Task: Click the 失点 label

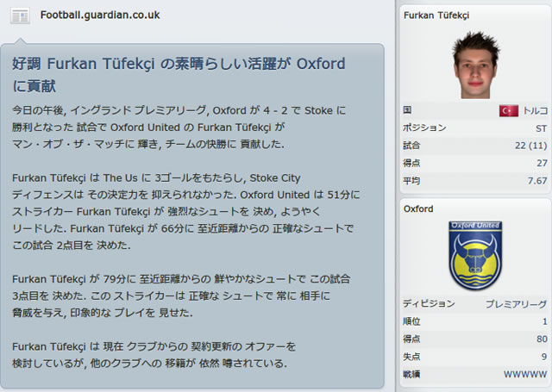Action: [411, 357]
